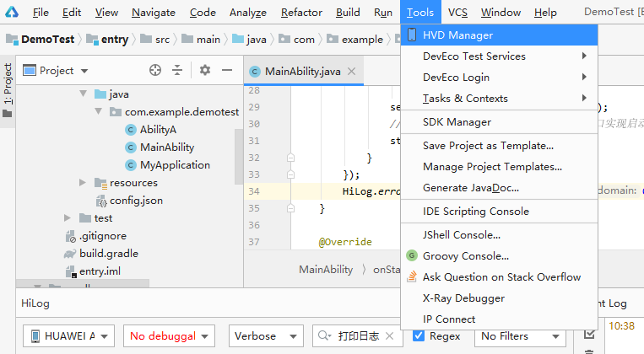Screen dimensions: 644x354
Task: Choose Save Project as Template
Action: click(499, 146)
